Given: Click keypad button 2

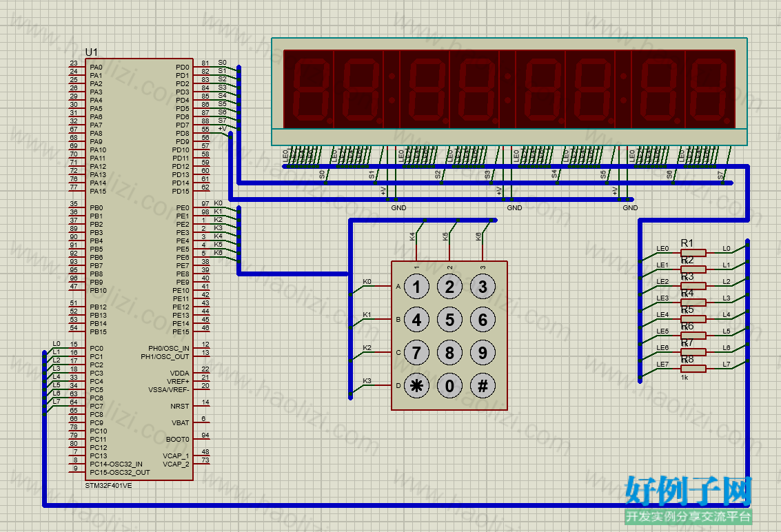Looking at the screenshot, I should pyautogui.click(x=449, y=287).
